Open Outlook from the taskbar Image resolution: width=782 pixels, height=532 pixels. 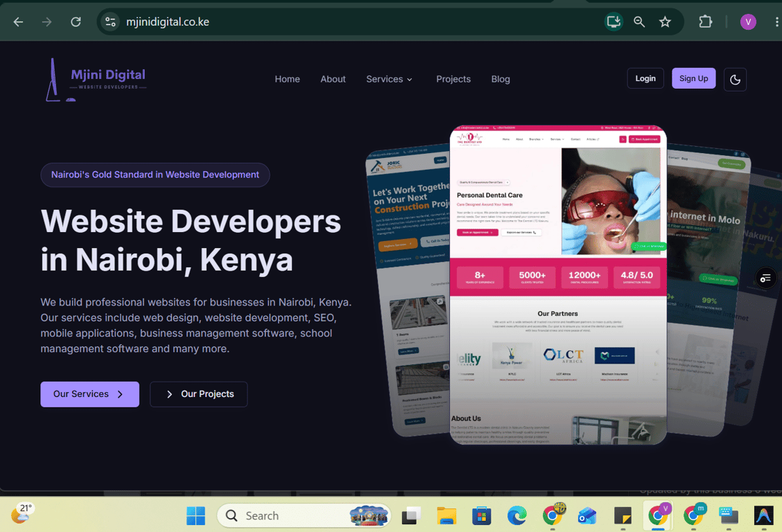pos(587,515)
